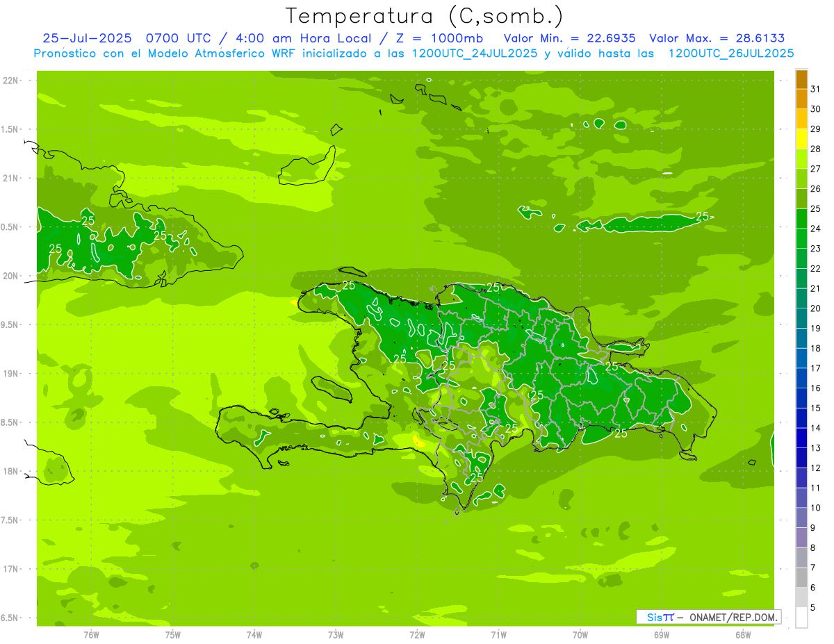
Task: Click "Valor Min. = 22.6935" text
Action: point(570,38)
